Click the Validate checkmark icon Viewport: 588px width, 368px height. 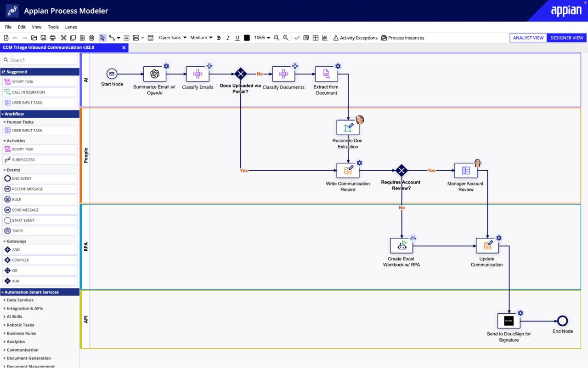pyautogui.click(x=297, y=38)
